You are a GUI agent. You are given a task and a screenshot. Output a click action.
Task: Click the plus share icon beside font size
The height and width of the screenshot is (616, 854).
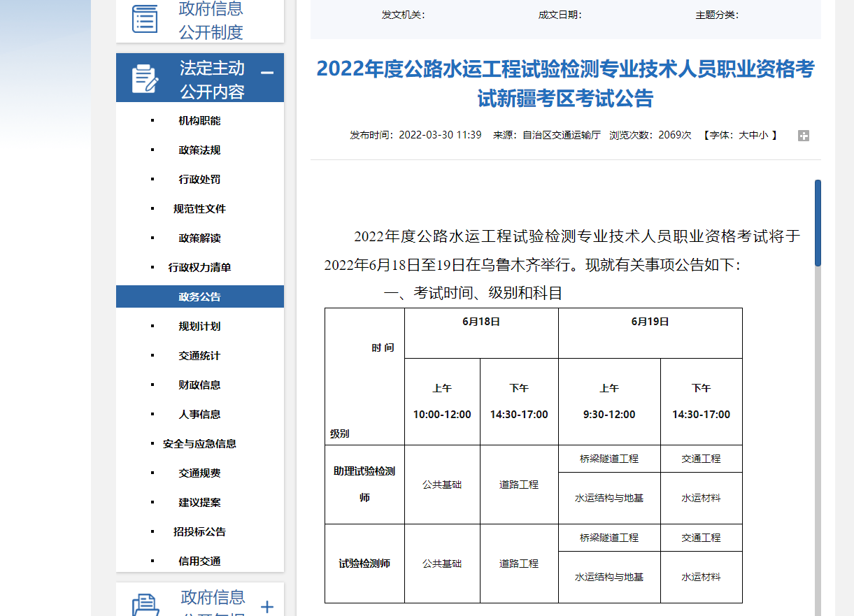[804, 136]
